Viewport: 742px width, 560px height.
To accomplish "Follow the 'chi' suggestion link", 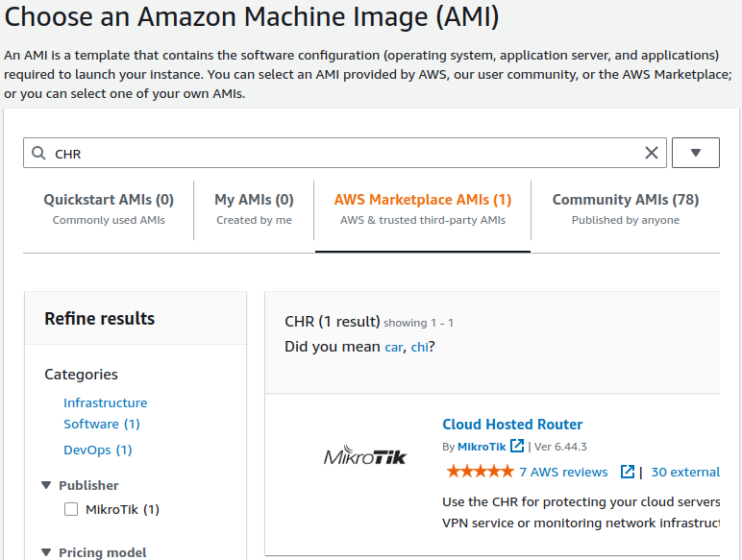I will click(419, 347).
